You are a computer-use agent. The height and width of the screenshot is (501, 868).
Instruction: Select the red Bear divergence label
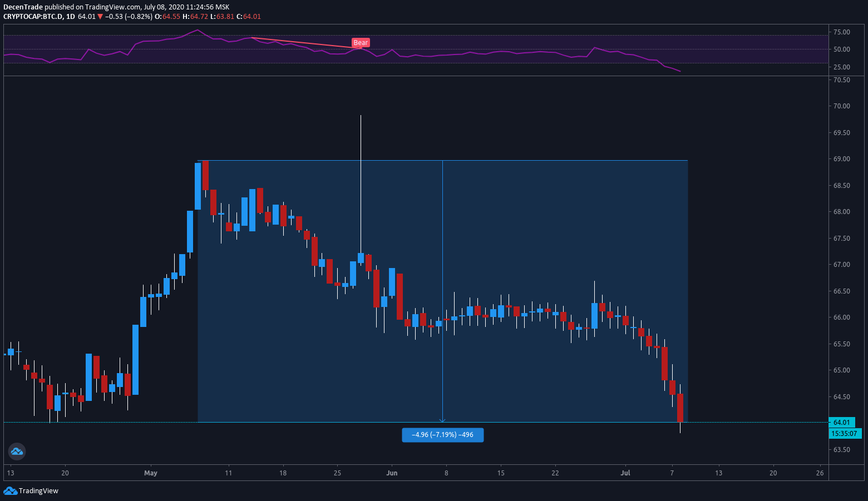pos(361,42)
